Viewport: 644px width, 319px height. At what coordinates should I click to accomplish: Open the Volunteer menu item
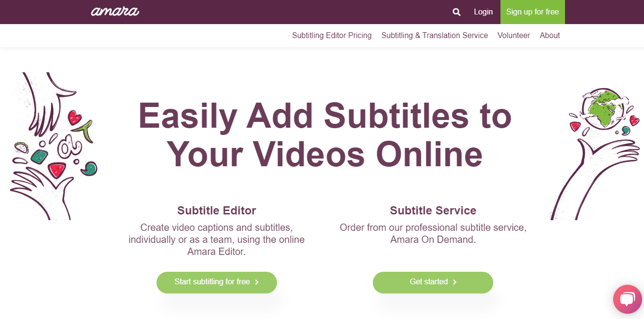[x=513, y=36]
